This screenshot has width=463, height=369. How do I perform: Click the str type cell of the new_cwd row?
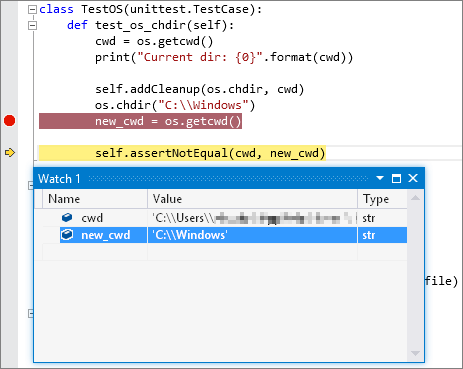[x=382, y=235]
